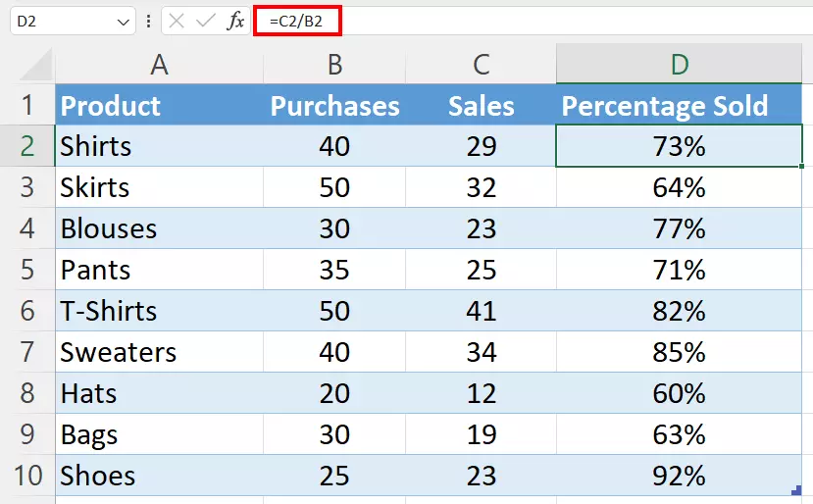Click the Sweaters sales value 34
Screen dimensions: 813x504
click(x=481, y=352)
